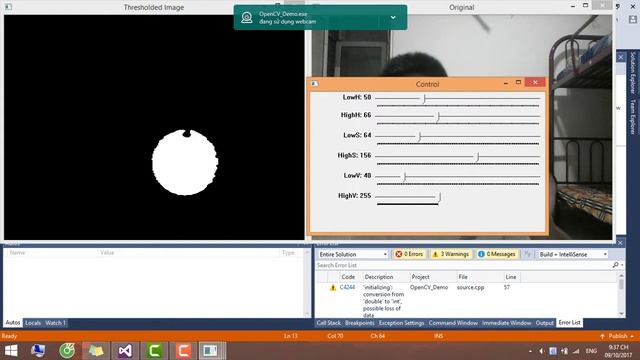This screenshot has height=360, width=640.
Task: Switch to the Call Stack tab
Action: [x=329, y=323]
